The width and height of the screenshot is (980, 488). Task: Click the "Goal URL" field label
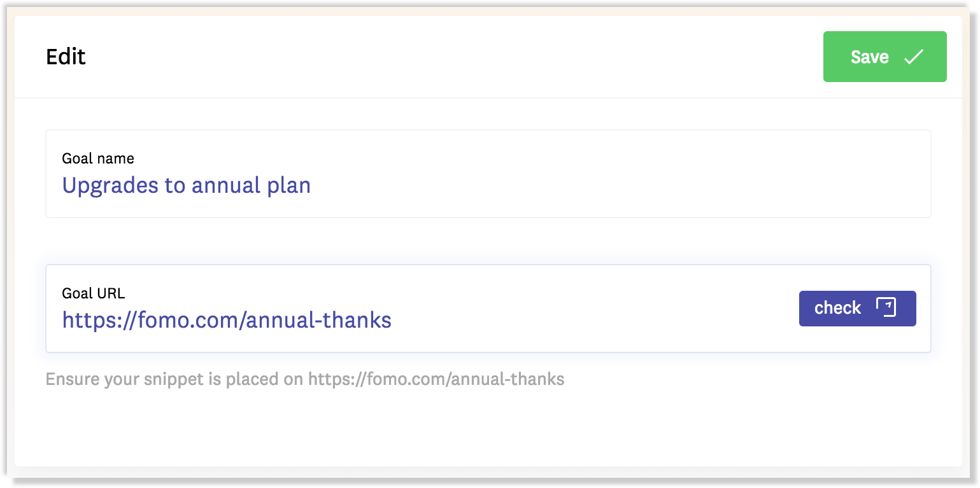pyautogui.click(x=94, y=293)
